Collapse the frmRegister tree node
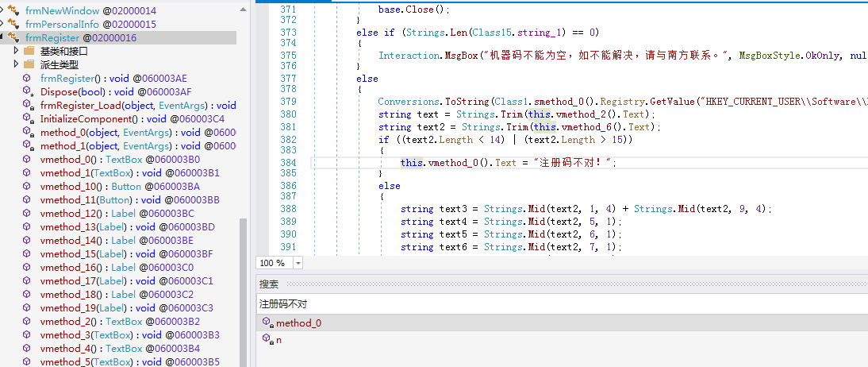868x367 pixels. click(4, 37)
